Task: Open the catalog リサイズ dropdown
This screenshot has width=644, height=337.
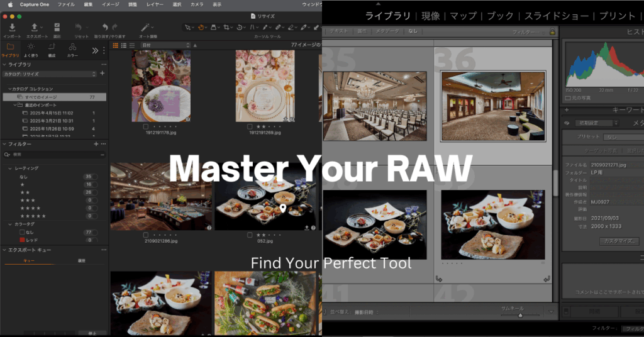Action: coord(49,74)
